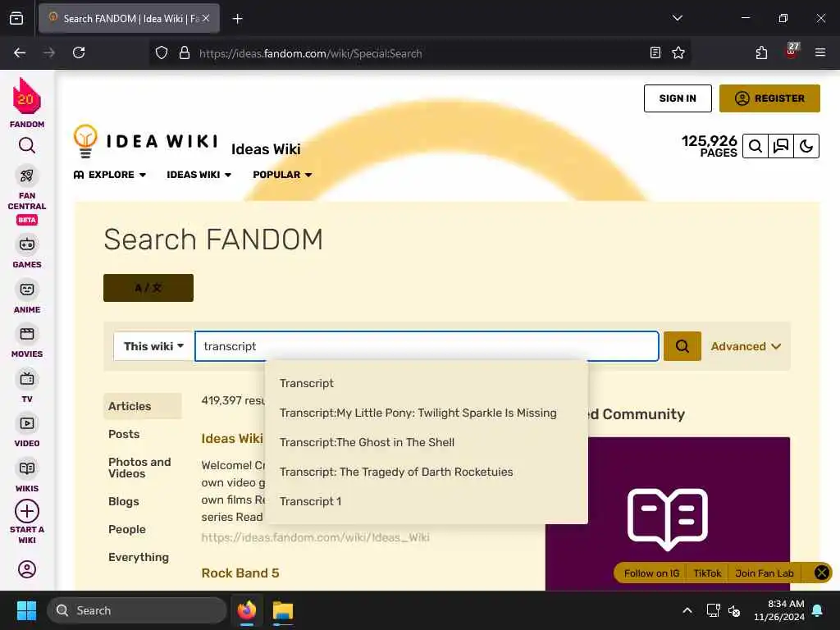
Task: Select the Articles search tab
Action: (x=143, y=406)
